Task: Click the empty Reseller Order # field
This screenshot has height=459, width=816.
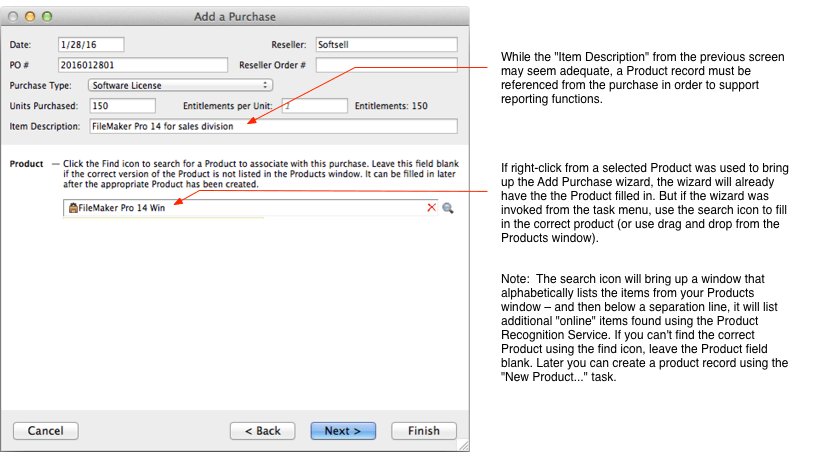Action: 385,65
